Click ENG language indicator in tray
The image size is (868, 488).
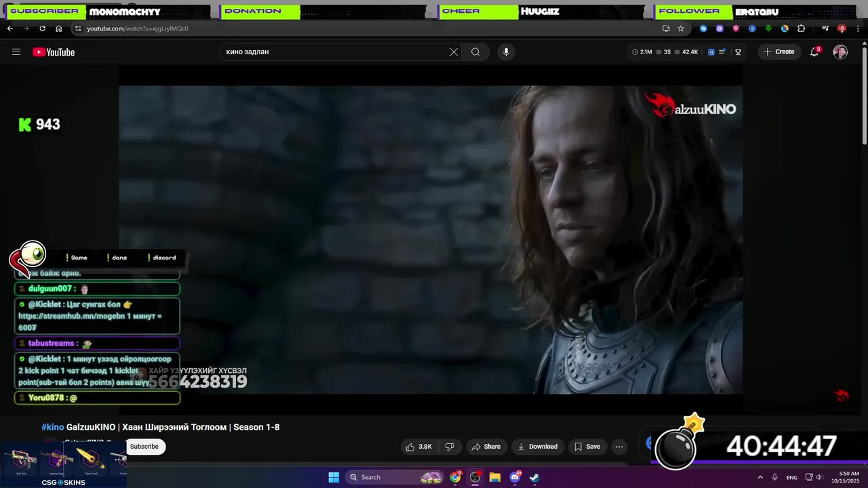coord(791,477)
